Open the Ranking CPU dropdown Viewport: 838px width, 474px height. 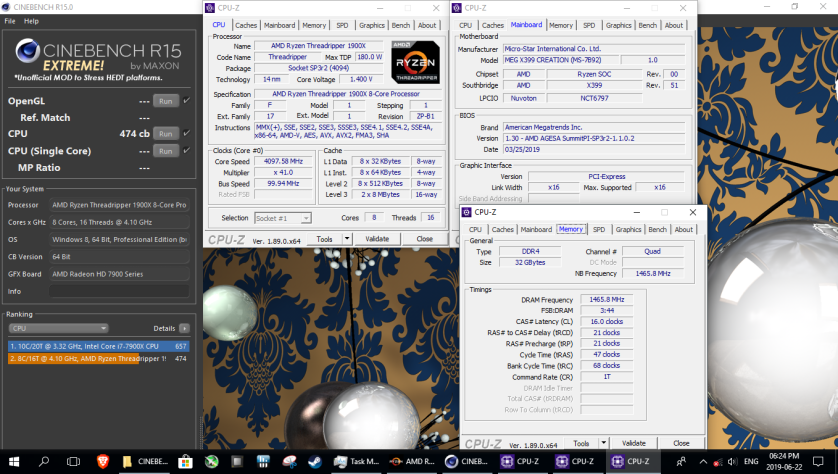coord(58,328)
